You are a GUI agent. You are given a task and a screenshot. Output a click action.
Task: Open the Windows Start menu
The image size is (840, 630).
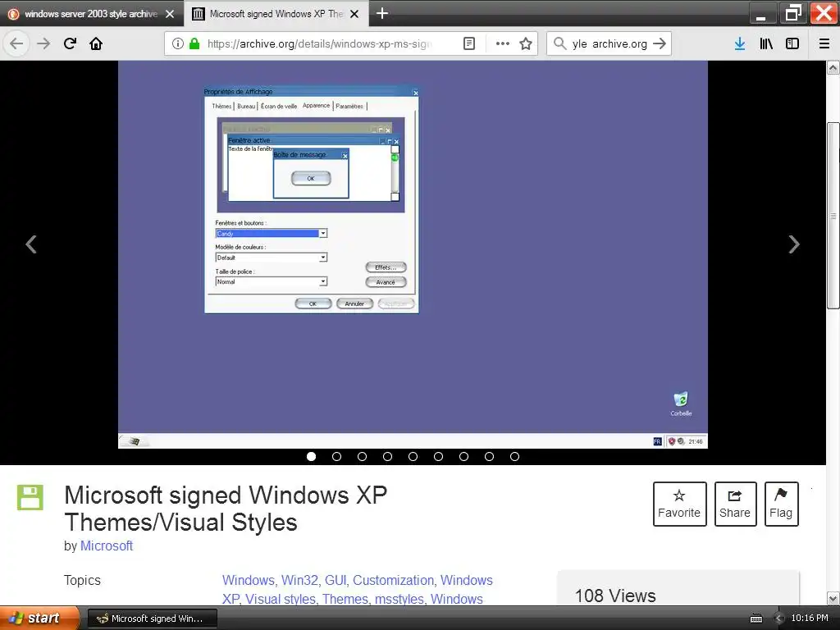point(39,619)
